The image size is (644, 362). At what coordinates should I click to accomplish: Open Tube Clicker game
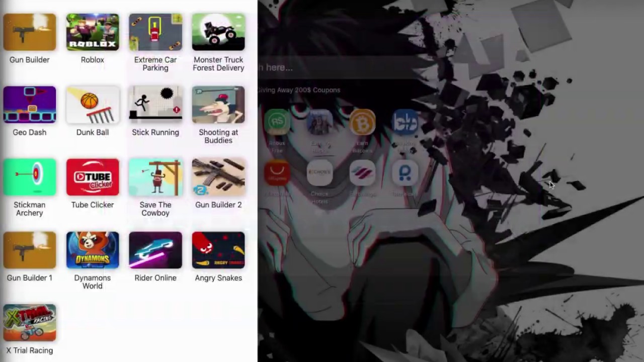coord(93,177)
